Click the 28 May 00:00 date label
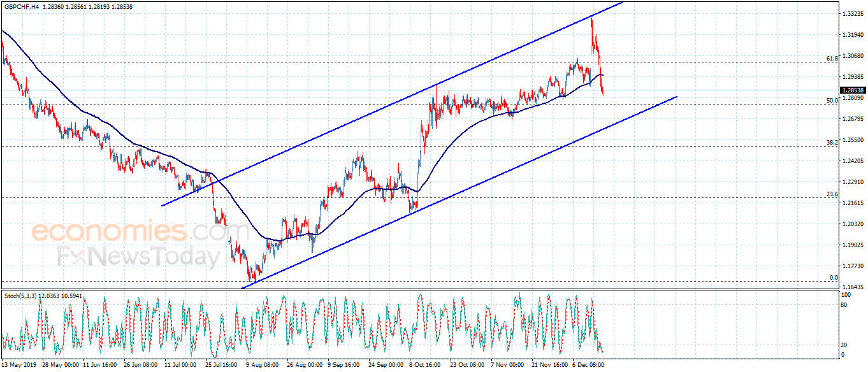The image size is (868, 372). click(59, 365)
